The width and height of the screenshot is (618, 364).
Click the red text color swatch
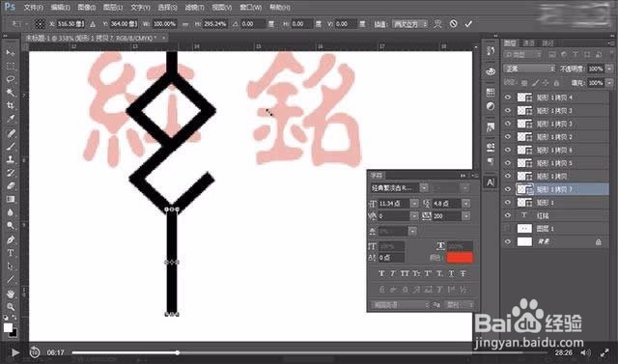tap(460, 258)
